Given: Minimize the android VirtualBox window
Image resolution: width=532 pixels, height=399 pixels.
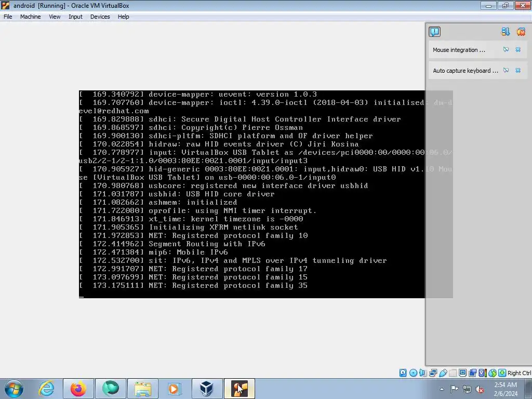Looking at the screenshot, I should pyautogui.click(x=488, y=5).
